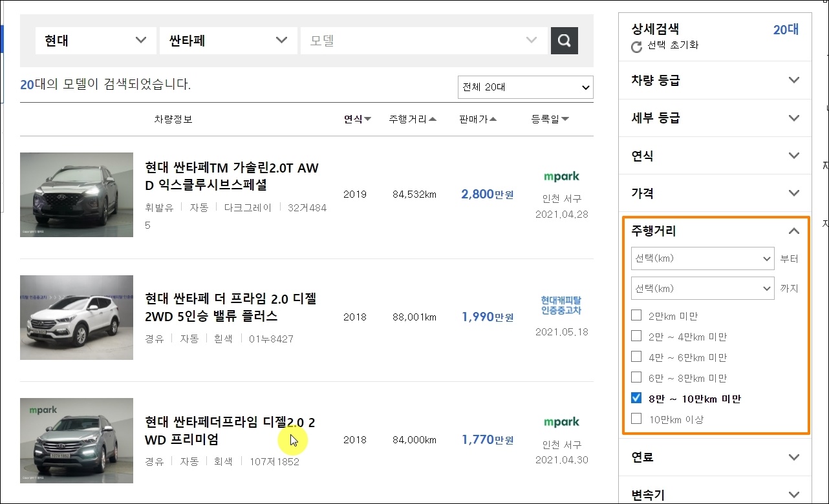Expand the 차량 등급 section
The image size is (829, 504).
715,80
